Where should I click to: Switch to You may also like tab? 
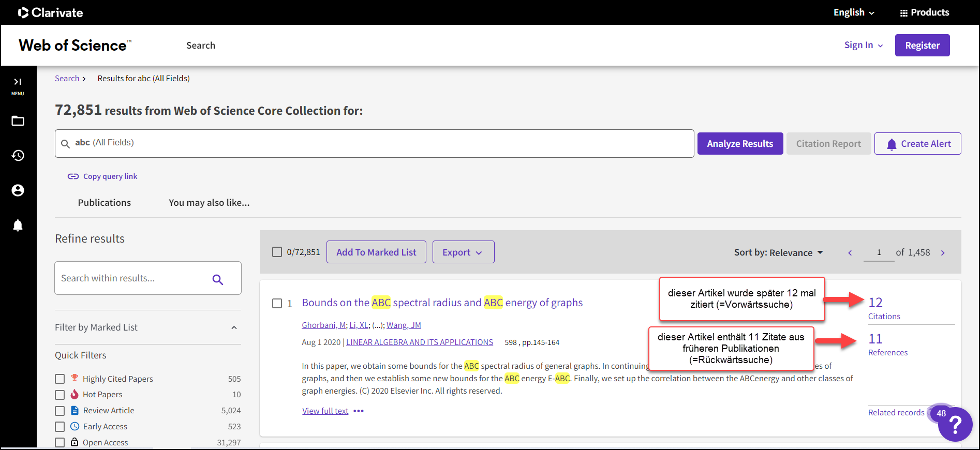(209, 203)
